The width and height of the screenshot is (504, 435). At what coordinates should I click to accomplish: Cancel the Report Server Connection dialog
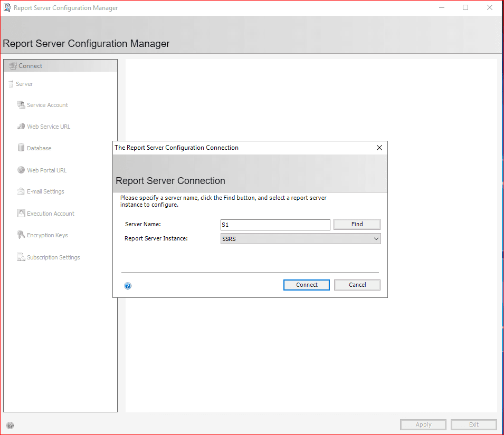357,285
